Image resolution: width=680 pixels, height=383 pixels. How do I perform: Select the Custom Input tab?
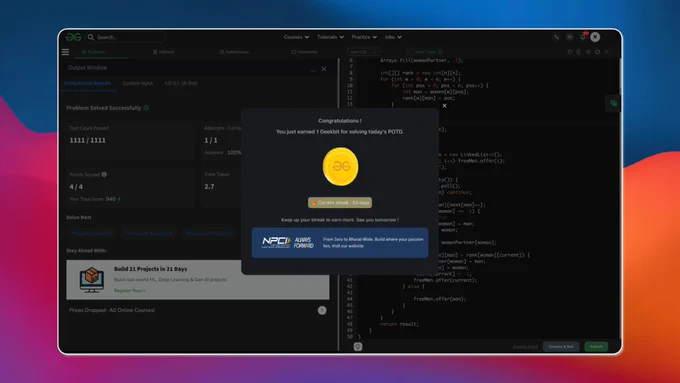pyautogui.click(x=138, y=83)
